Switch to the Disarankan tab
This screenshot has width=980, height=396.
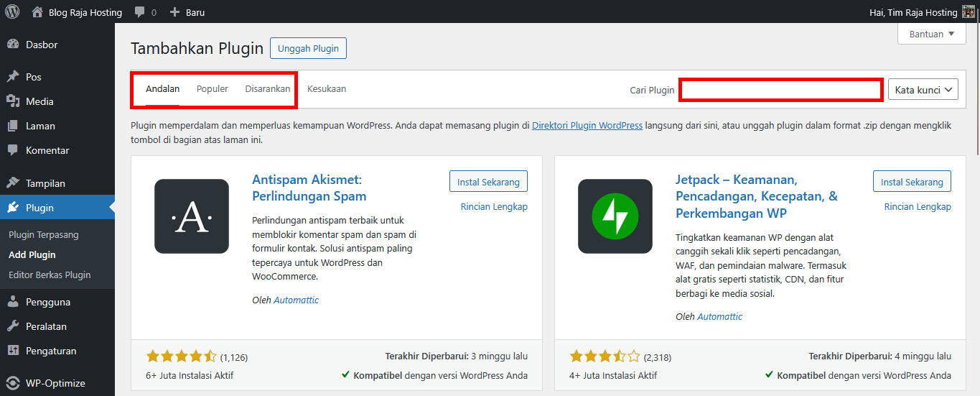[x=268, y=89]
